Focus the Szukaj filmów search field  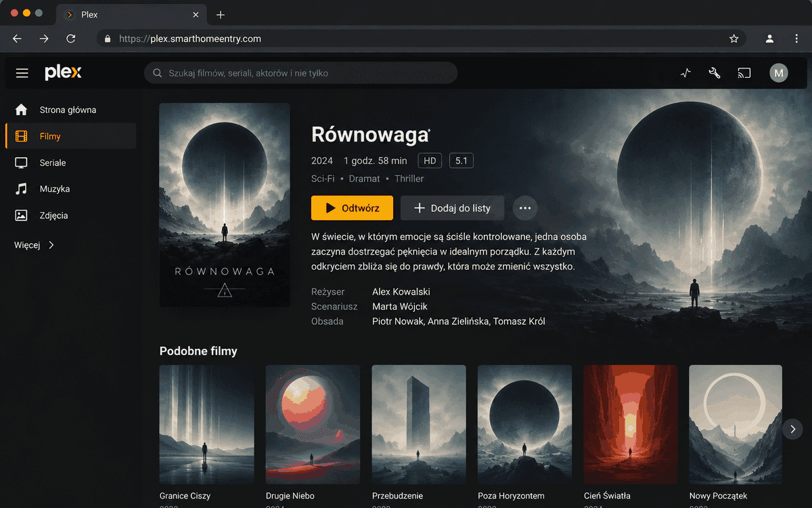300,73
